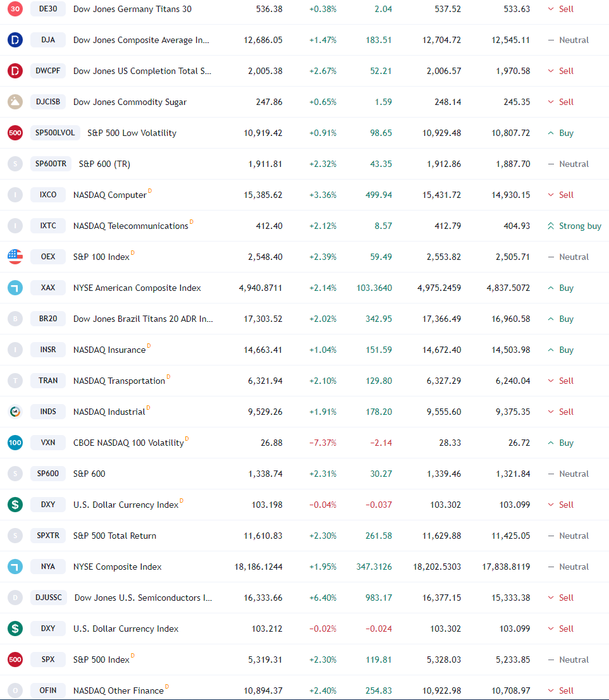Viewport: 609px width, 700px height.
Task: Click the +6.40% change value
Action: 323,598
